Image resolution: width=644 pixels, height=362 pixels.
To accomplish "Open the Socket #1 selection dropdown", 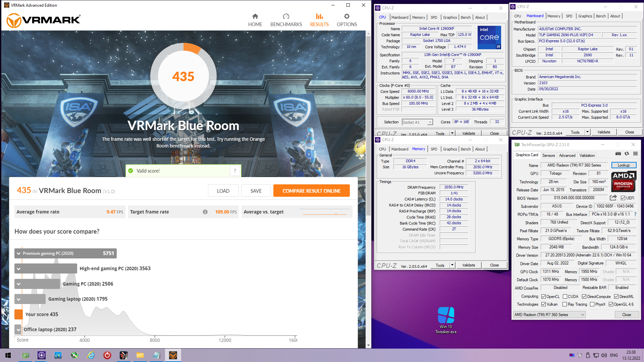I will (417, 122).
